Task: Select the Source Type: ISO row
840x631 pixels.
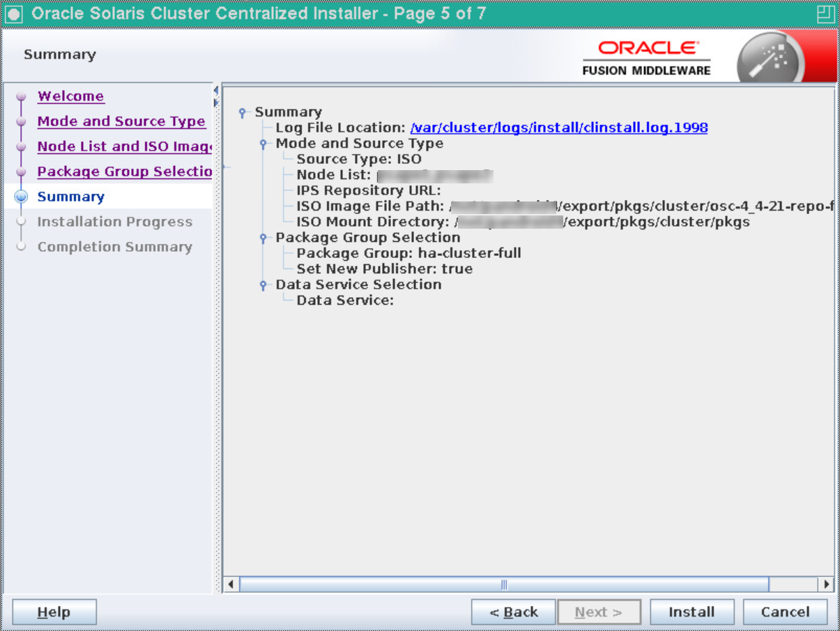Action: pos(359,159)
